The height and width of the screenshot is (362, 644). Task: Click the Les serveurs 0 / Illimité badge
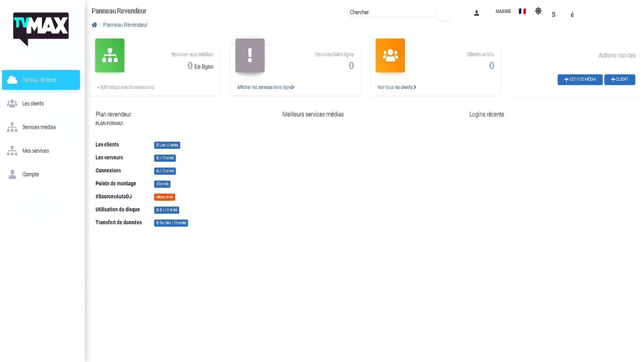pyautogui.click(x=165, y=158)
